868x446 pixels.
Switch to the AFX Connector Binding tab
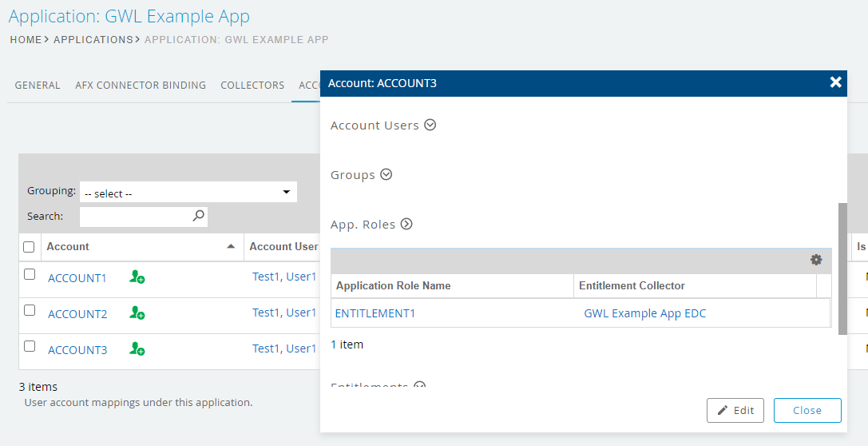(x=141, y=85)
